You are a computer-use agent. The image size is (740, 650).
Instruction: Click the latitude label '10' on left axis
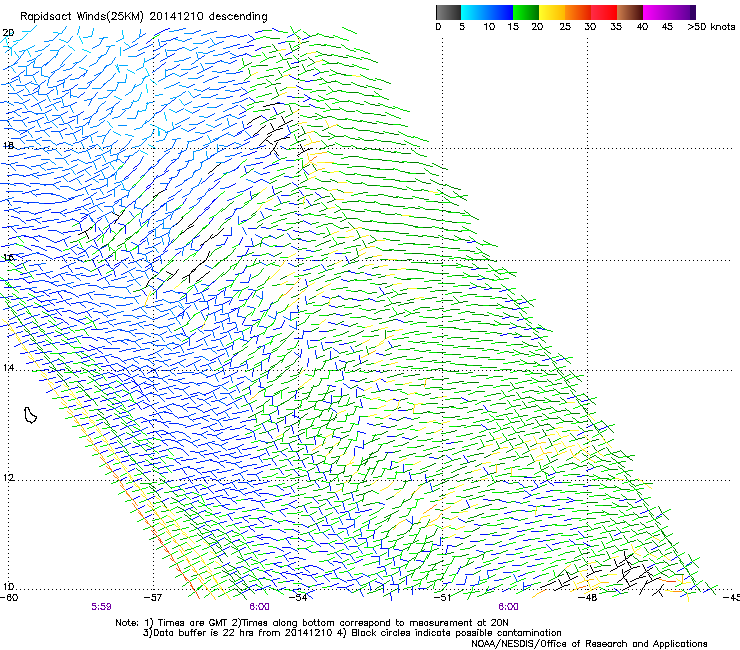(x=8, y=587)
